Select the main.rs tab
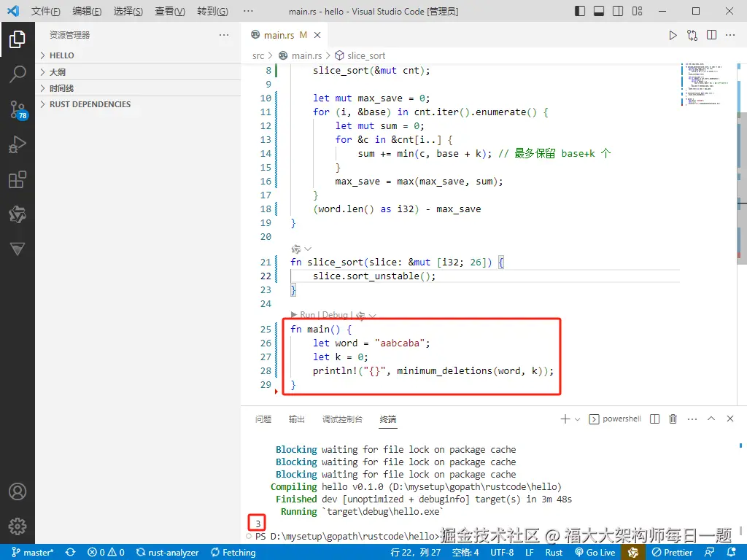Screen dimensions: 747x560 click(x=285, y=35)
